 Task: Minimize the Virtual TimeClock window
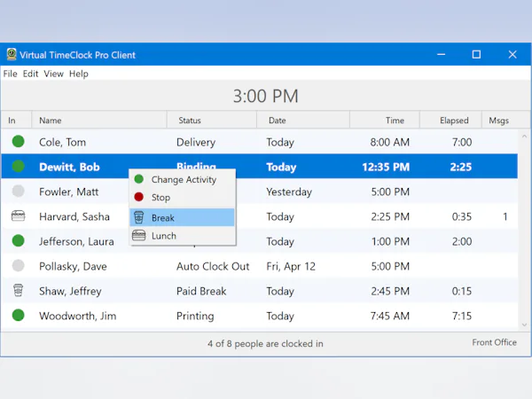point(441,54)
